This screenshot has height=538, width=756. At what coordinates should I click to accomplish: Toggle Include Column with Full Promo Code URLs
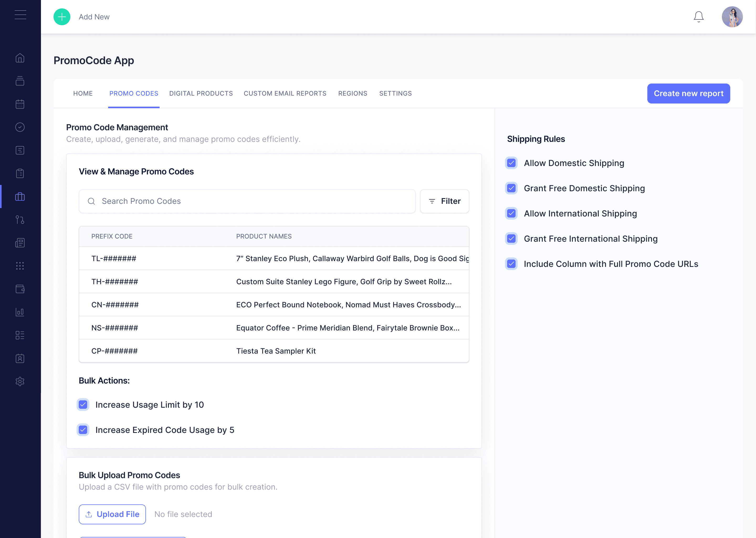511,264
